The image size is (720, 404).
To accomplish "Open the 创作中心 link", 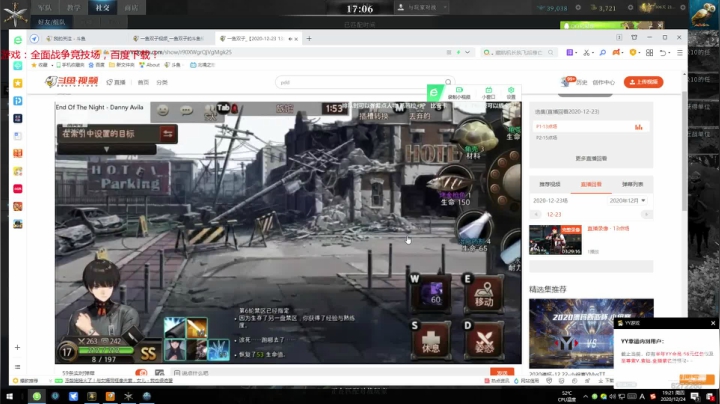I will 603,83.
